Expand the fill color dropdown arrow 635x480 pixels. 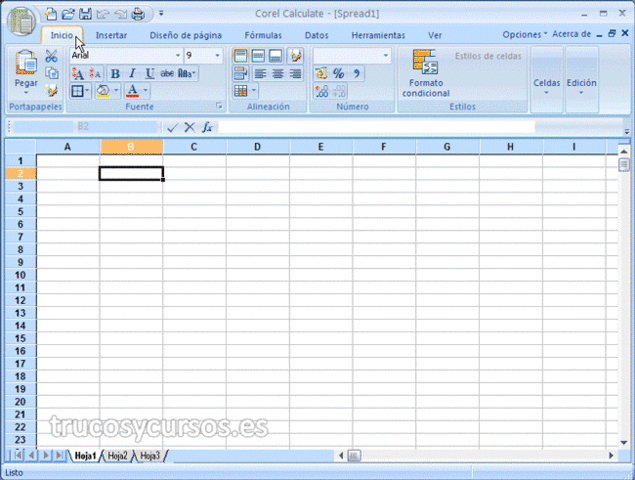point(116,90)
